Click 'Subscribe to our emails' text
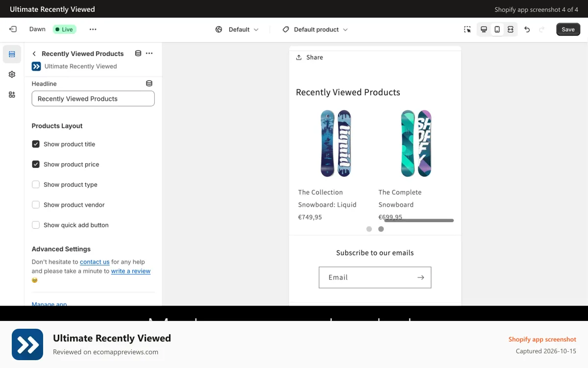This screenshot has width=588, height=368. pos(375,253)
